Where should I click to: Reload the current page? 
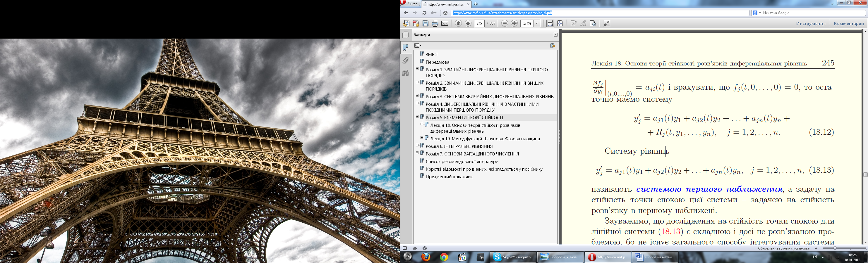[424, 13]
